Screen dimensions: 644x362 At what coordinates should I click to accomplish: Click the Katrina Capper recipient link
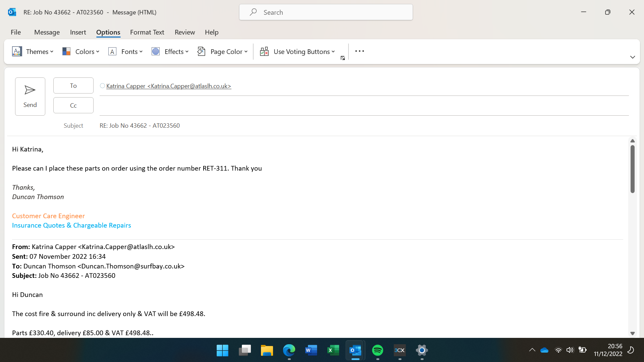[169, 86]
